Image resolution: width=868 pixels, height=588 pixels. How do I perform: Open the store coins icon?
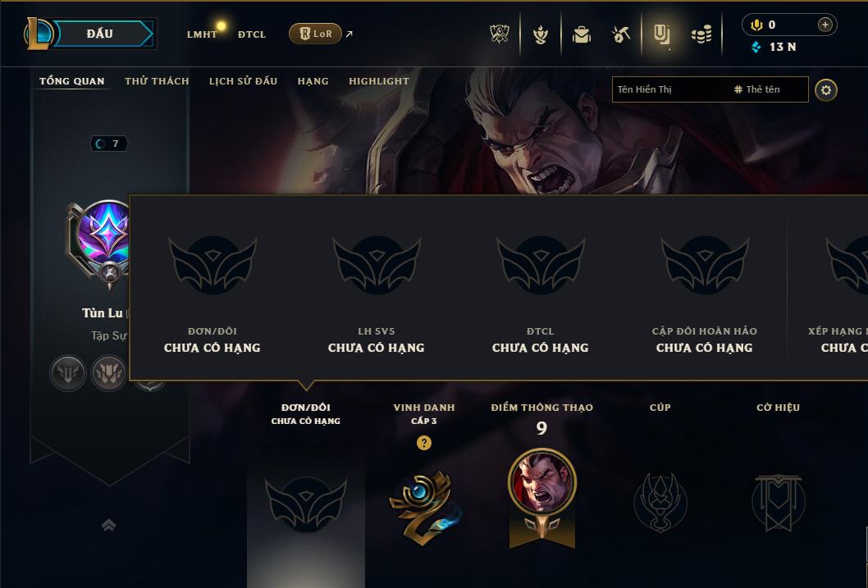tap(702, 35)
